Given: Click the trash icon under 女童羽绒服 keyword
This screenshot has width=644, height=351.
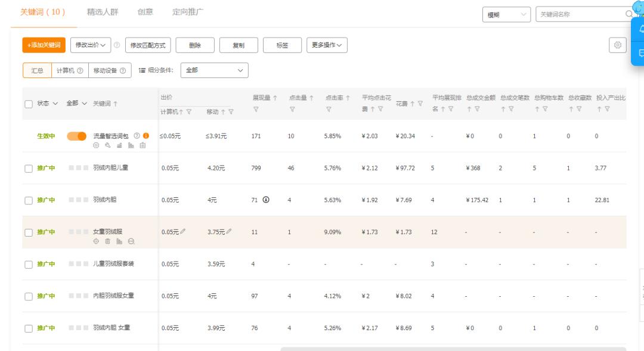Looking at the screenshot, I should pos(107,241).
